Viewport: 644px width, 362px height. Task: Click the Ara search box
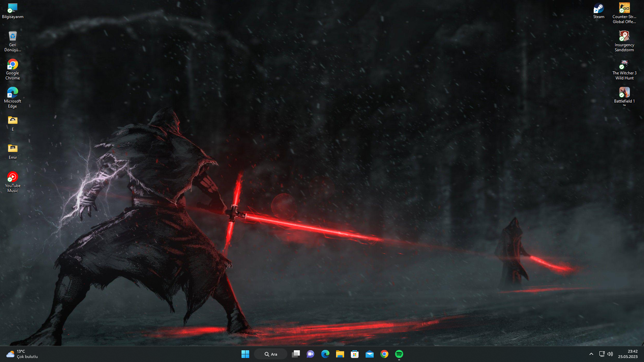(271, 354)
